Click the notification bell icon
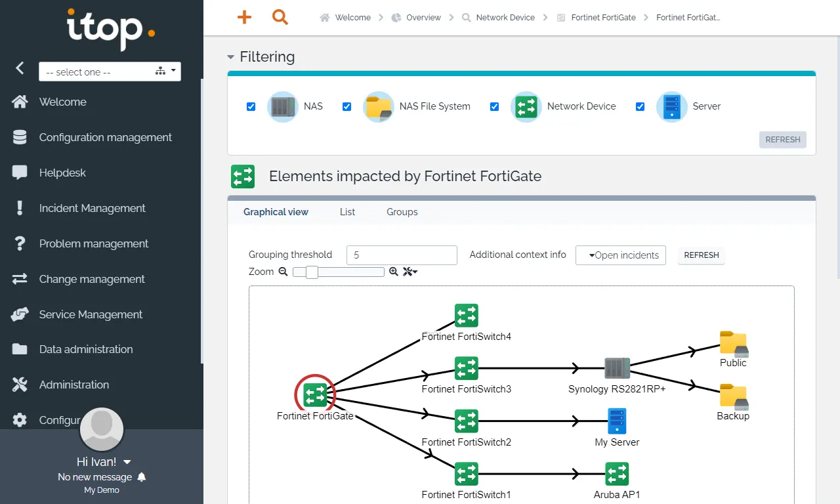This screenshot has width=840, height=504. (x=142, y=477)
